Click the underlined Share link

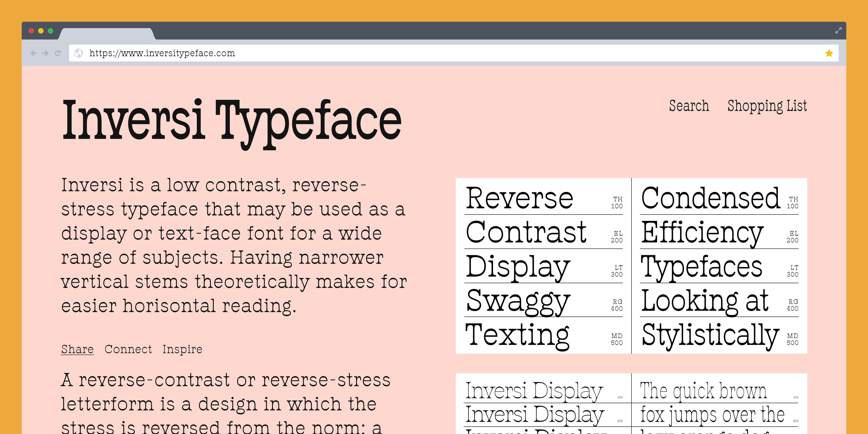tap(77, 349)
